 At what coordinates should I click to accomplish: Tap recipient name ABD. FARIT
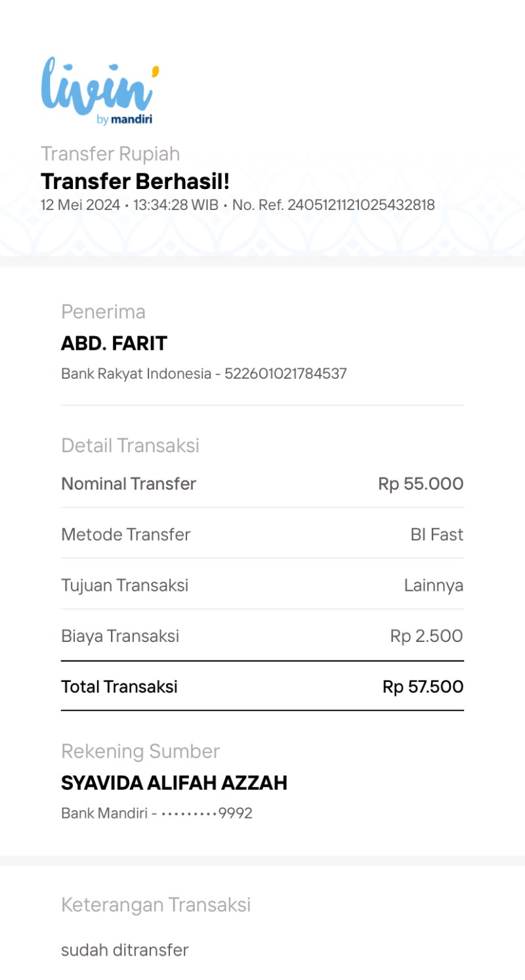tap(114, 343)
